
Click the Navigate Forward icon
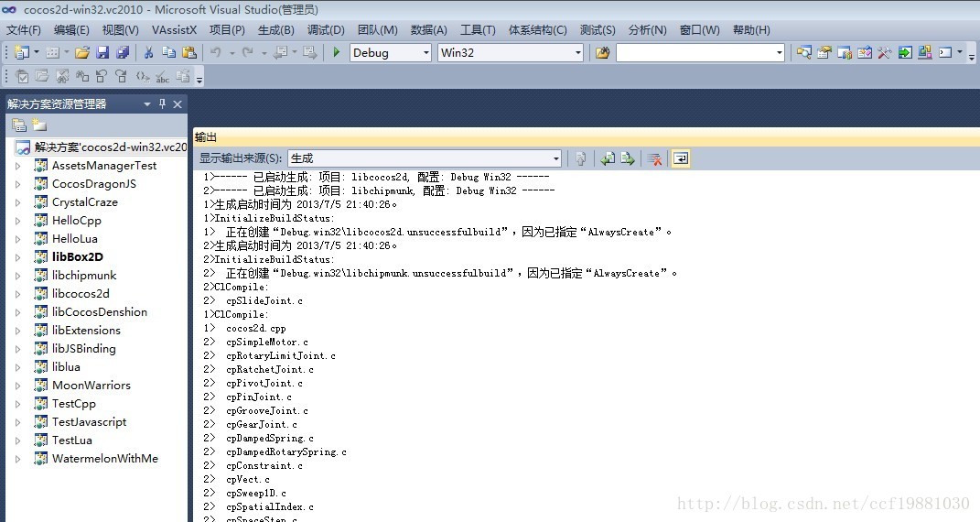click(309, 52)
